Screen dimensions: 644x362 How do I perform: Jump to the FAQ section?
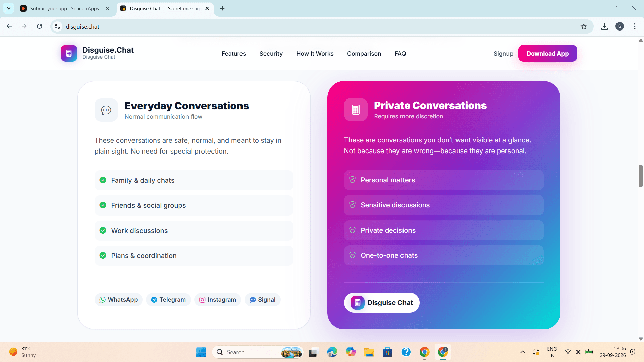coord(400,54)
